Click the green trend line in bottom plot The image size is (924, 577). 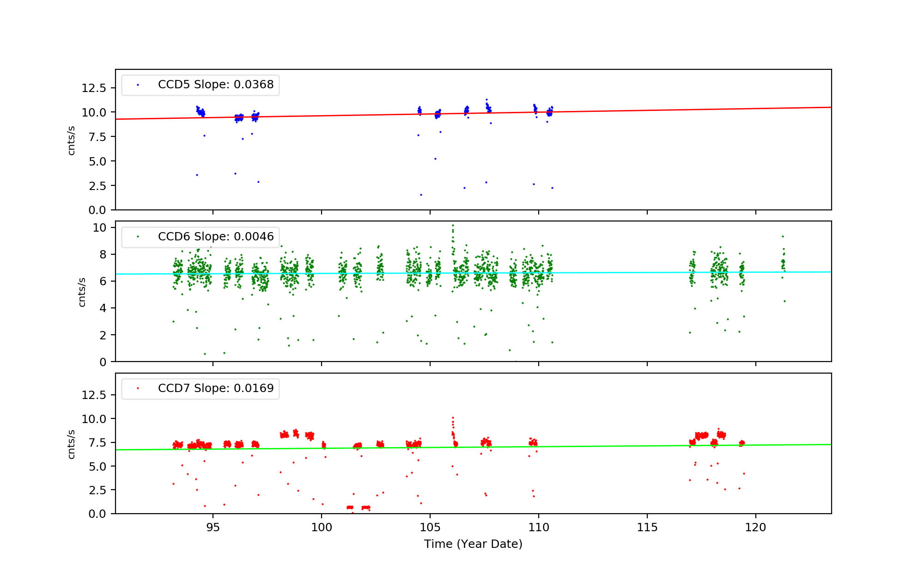point(601,446)
